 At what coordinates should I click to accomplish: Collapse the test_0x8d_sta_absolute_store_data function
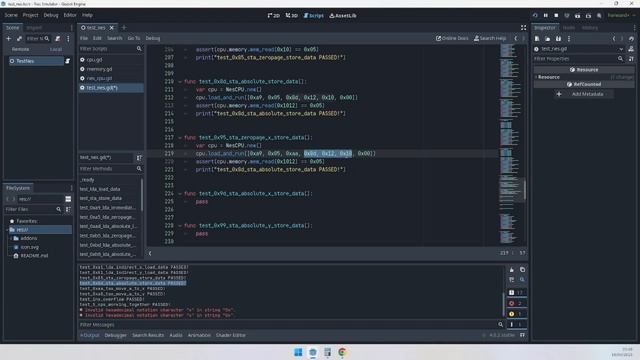tap(180, 82)
